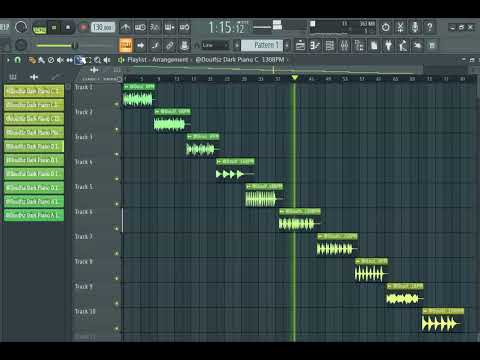Screen dimensions: 480x360
Task: Select first Dark Piano clip in picker list
Action: (x=34, y=91)
